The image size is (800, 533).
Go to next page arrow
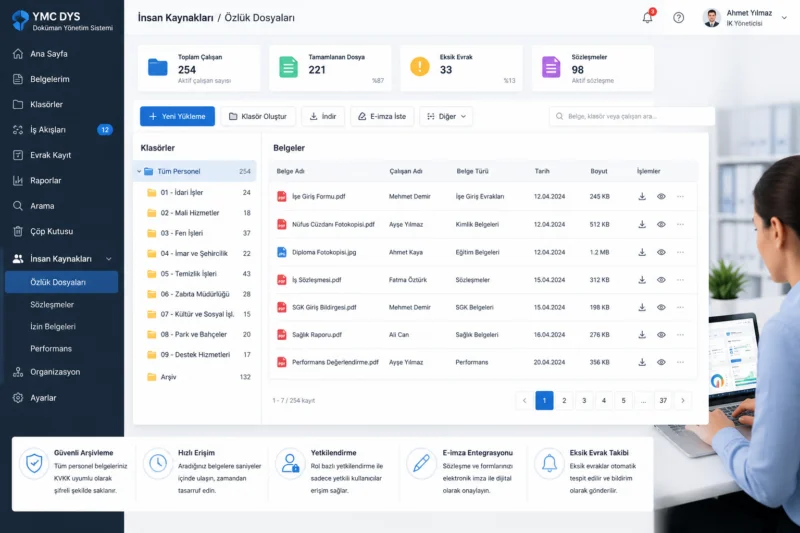tap(683, 400)
